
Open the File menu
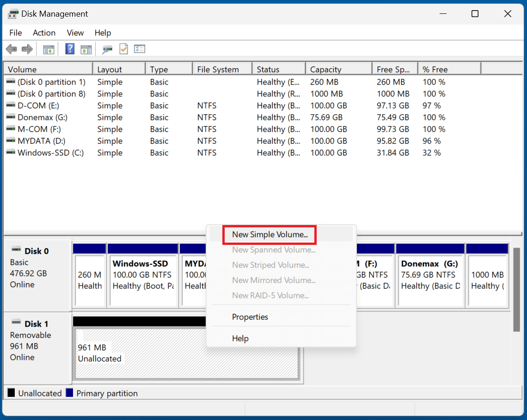pos(15,33)
